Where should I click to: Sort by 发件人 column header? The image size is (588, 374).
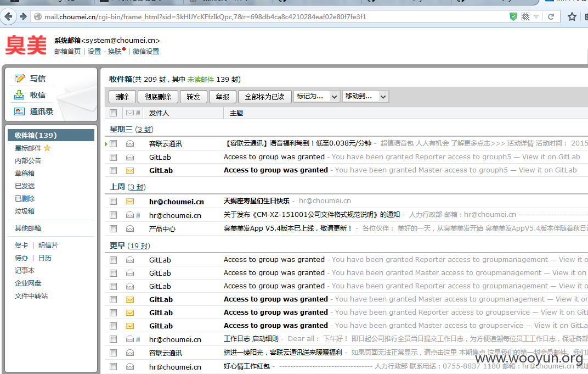[x=159, y=113]
